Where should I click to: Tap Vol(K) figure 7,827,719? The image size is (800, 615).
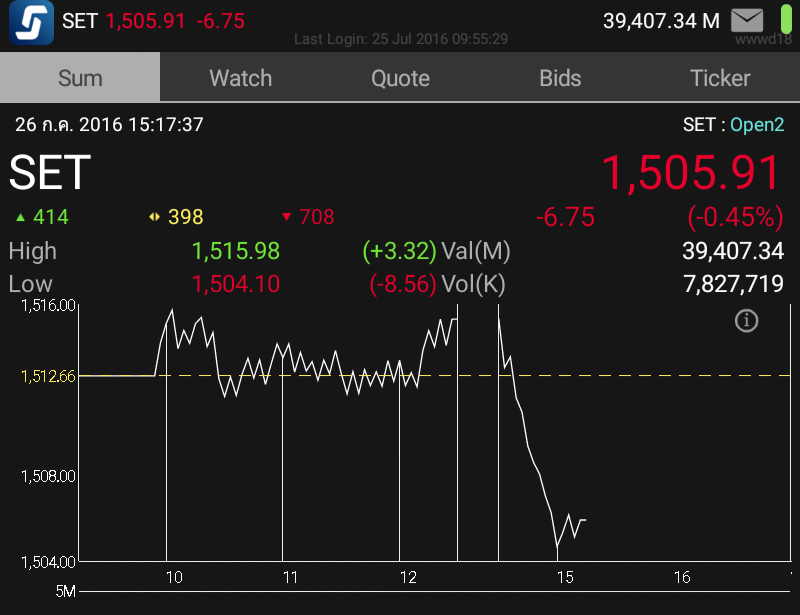tap(733, 284)
